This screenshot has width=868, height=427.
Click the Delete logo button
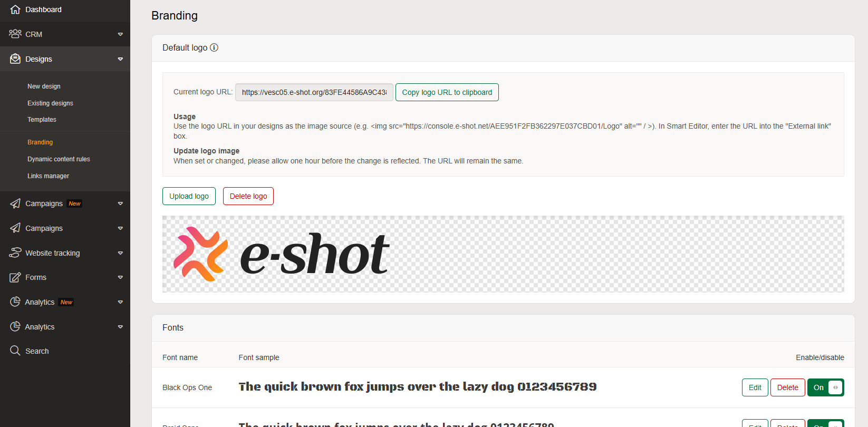coord(248,196)
